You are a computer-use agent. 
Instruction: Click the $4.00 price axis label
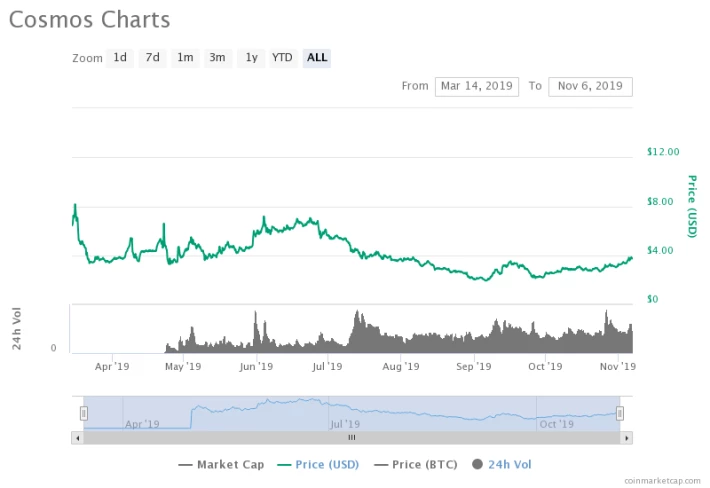tap(660, 250)
